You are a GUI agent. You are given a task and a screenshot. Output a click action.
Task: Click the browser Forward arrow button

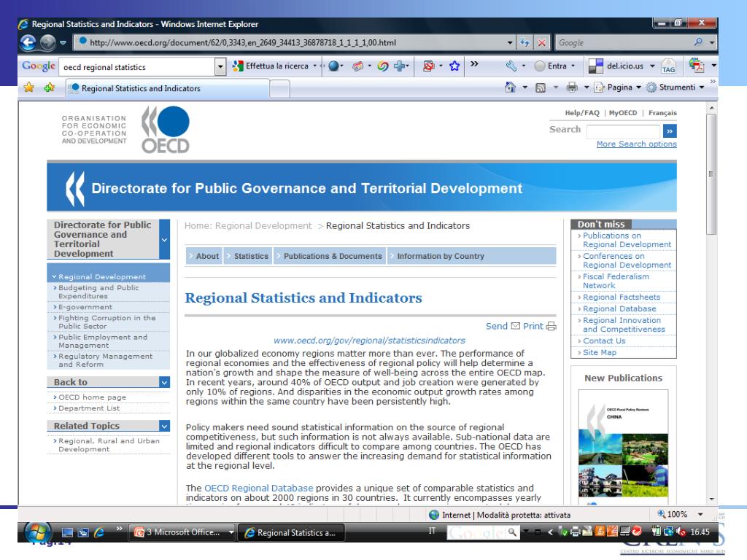[x=47, y=43]
